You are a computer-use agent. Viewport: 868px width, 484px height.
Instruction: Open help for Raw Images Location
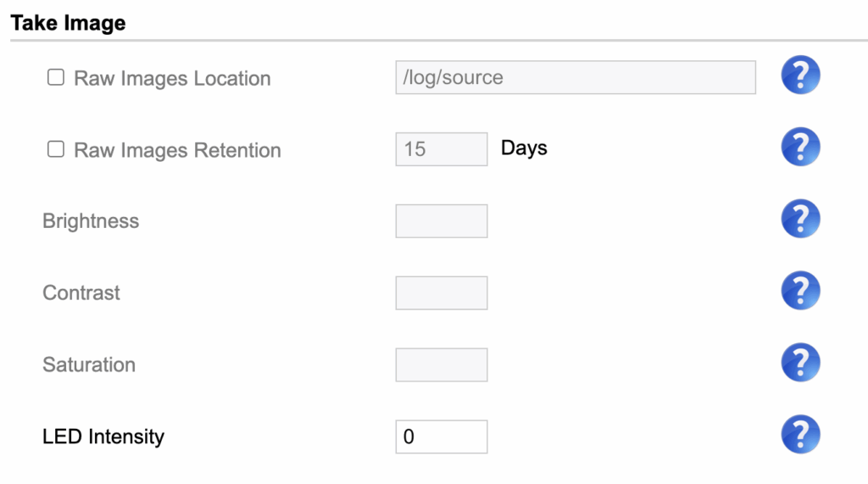tap(800, 77)
